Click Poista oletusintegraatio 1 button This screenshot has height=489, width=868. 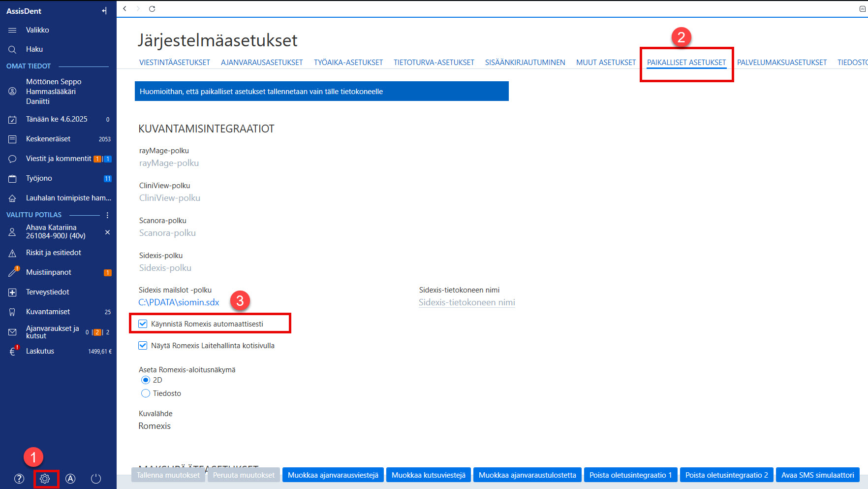point(631,475)
